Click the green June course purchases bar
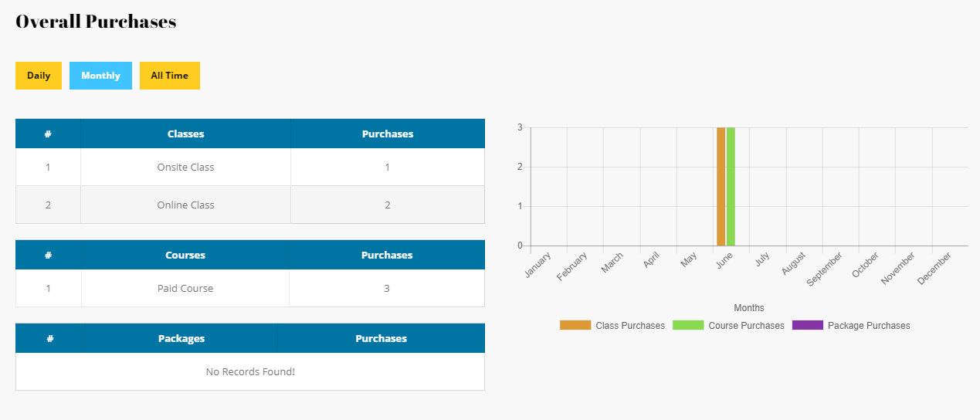The image size is (980, 420). (731, 186)
